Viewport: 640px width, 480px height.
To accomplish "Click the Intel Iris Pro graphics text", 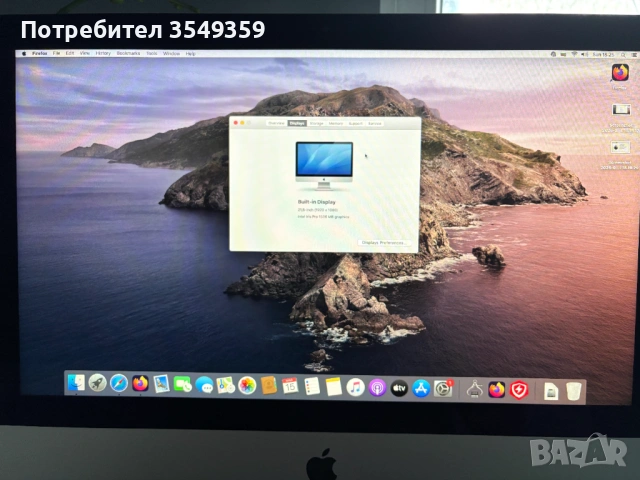I will pyautogui.click(x=323, y=217).
